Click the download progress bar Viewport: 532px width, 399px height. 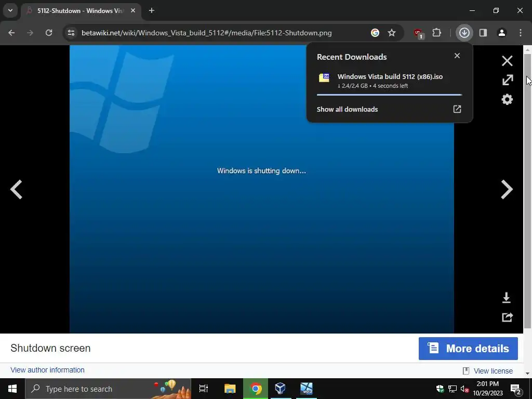[389, 95]
